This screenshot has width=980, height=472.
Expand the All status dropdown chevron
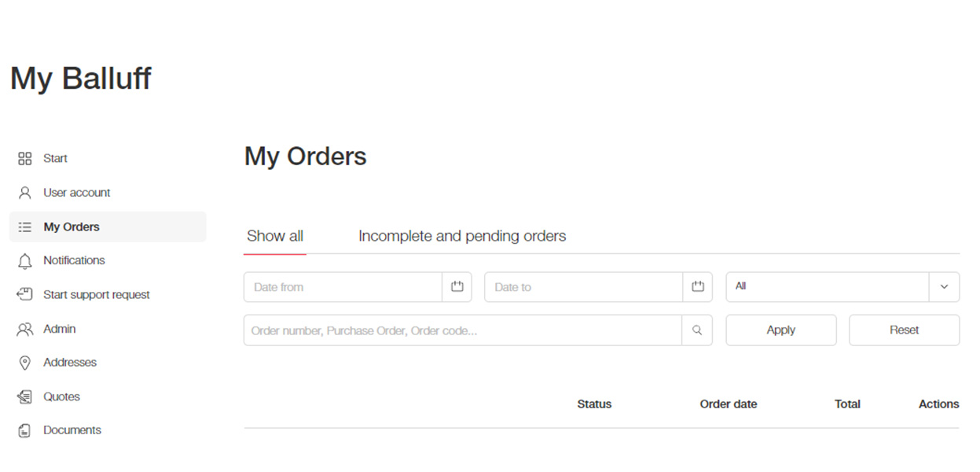(944, 287)
